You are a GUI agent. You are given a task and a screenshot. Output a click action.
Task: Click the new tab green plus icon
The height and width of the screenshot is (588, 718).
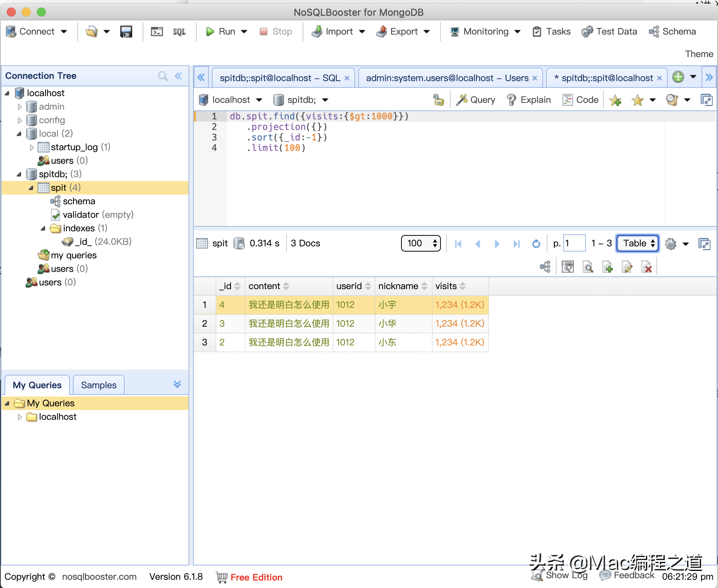pos(678,77)
